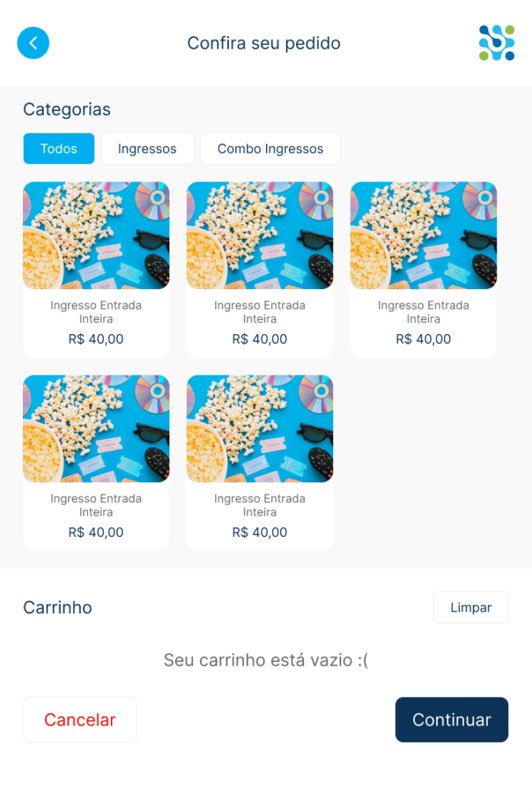Click the empty cart message text

click(x=266, y=660)
